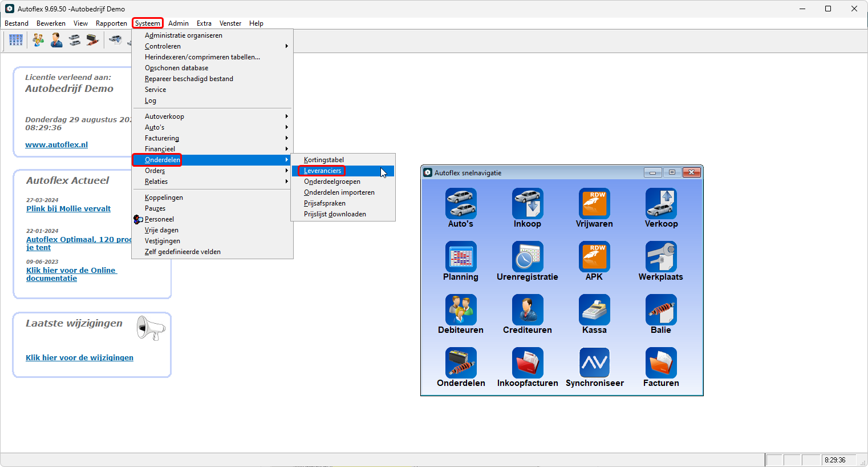Open Zelf gedefinieerde velden
The image size is (868, 467).
point(212,252)
